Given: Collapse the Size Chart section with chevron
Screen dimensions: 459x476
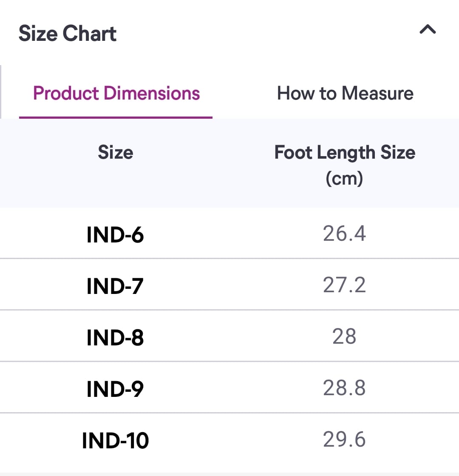Looking at the screenshot, I should 428,29.
